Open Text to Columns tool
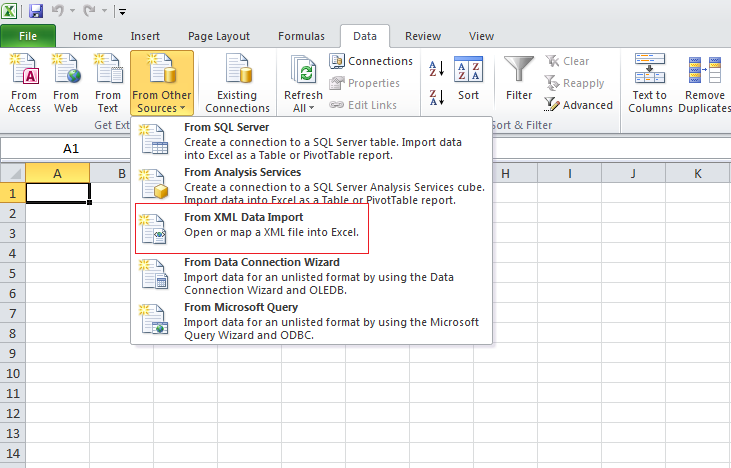731x468 pixels. 649,83
